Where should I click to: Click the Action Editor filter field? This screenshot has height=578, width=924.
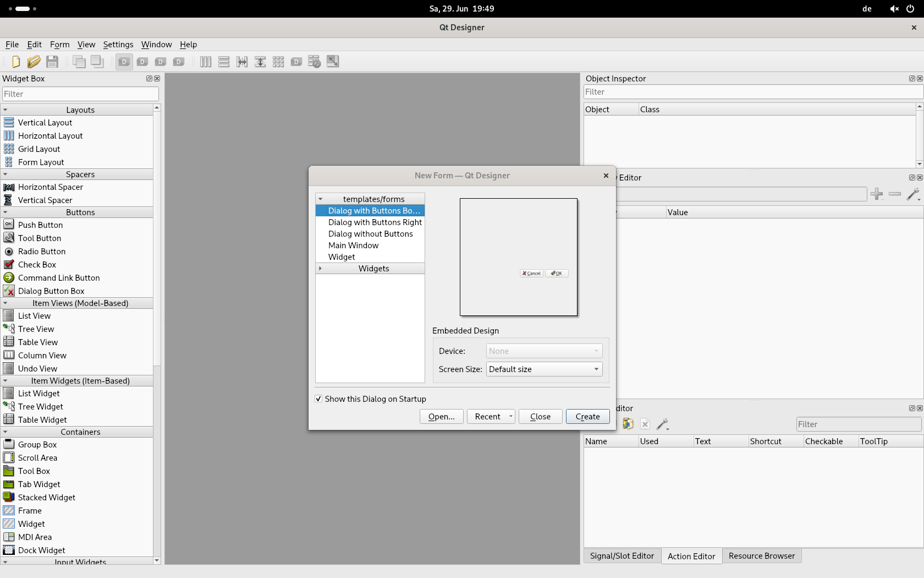(859, 424)
